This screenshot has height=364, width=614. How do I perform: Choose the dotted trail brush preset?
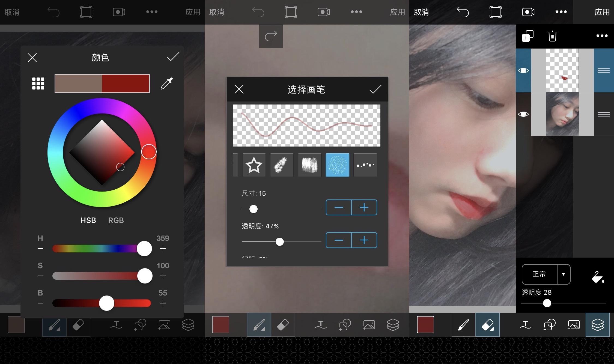point(365,165)
